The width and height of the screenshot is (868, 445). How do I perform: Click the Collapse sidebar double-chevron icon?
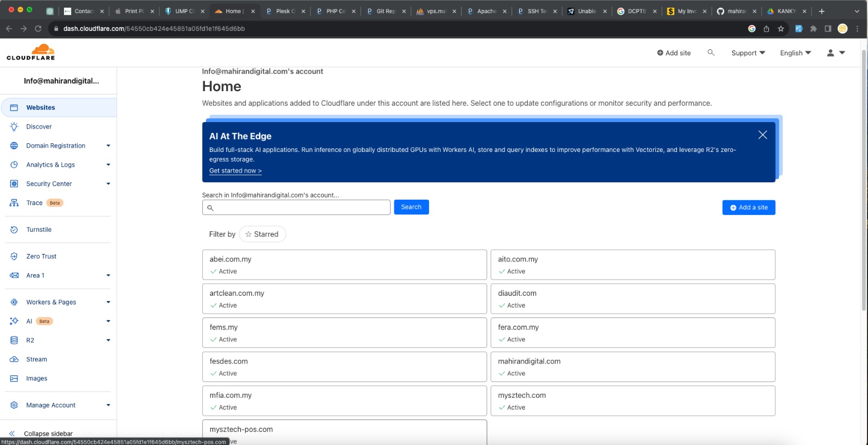(12, 434)
